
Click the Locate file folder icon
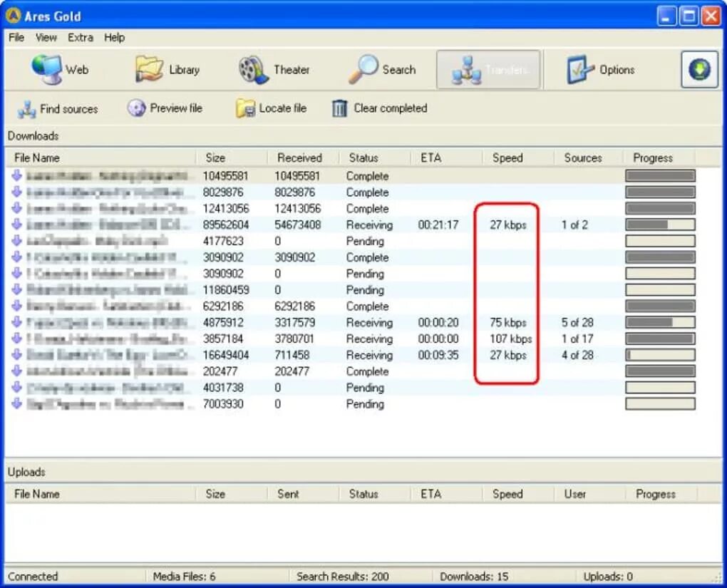(x=245, y=108)
